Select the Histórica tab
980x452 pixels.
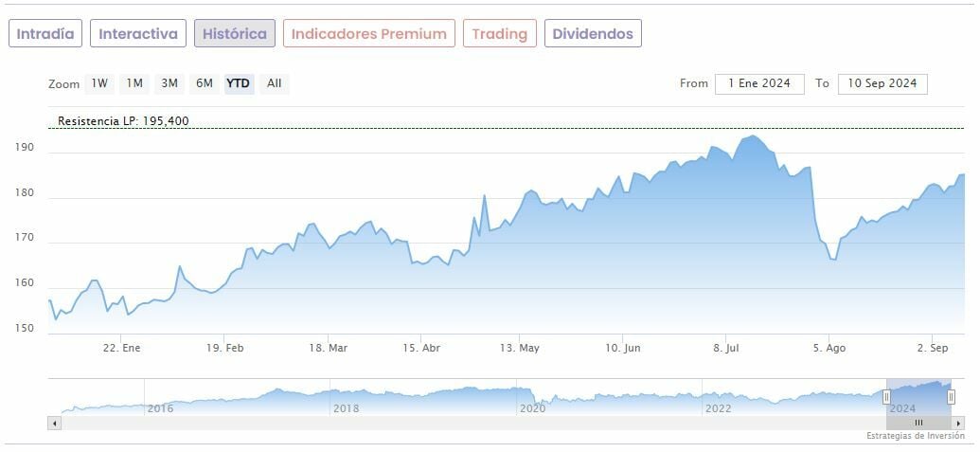pyautogui.click(x=235, y=34)
